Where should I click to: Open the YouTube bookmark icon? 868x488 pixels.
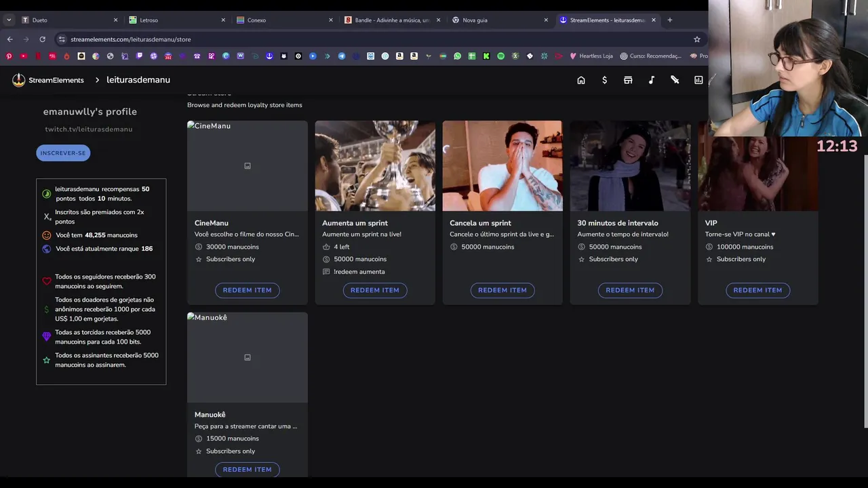(x=23, y=56)
